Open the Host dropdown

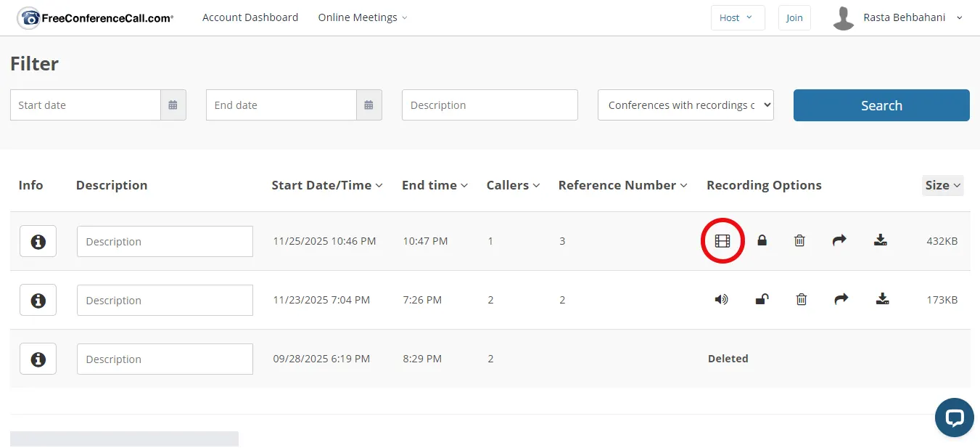click(x=737, y=17)
